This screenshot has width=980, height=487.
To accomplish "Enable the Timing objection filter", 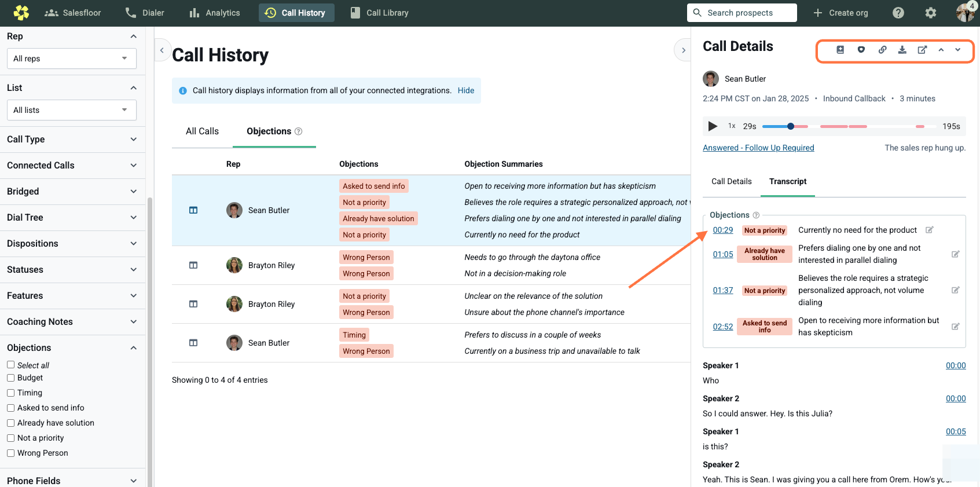I will click(10, 393).
